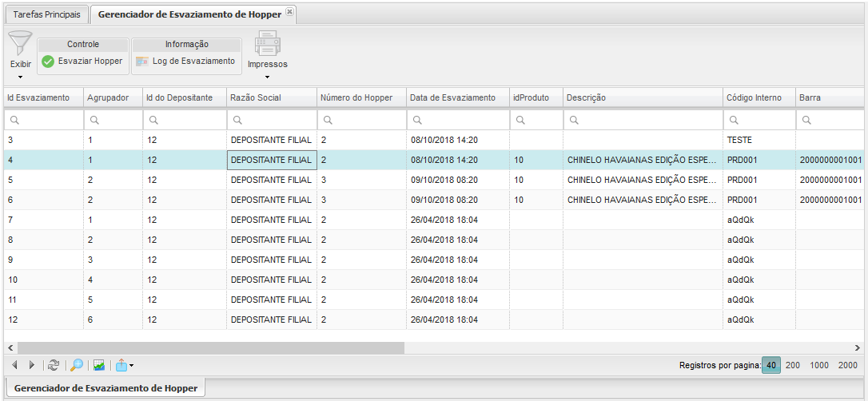Screen dimensions: 868x401
Task: Set 40 records per page
Action: coord(771,365)
